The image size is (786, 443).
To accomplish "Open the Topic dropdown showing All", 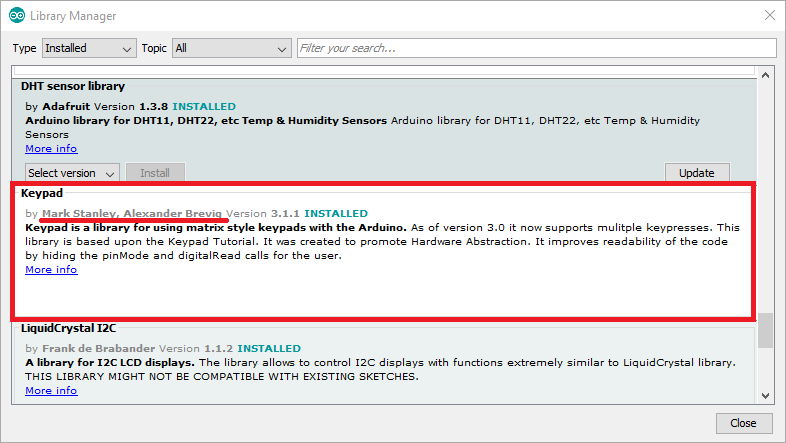I will (x=232, y=48).
